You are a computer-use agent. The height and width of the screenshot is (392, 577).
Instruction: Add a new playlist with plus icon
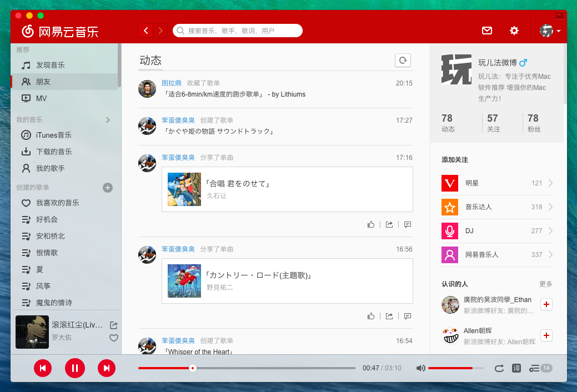click(x=108, y=188)
